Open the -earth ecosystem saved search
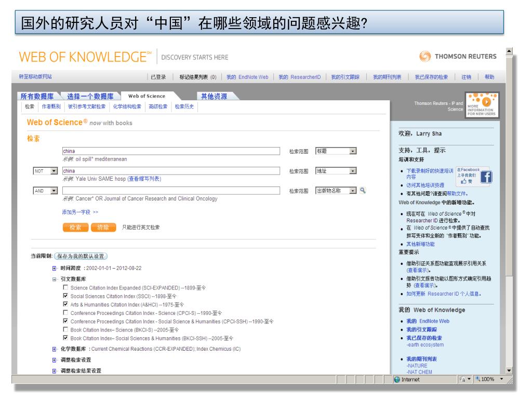Viewport: 532px width, 399px height. click(x=425, y=345)
